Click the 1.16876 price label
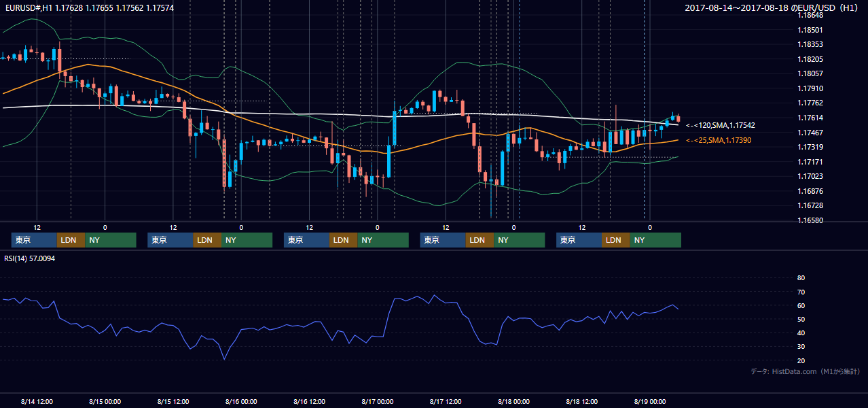 click(810, 191)
